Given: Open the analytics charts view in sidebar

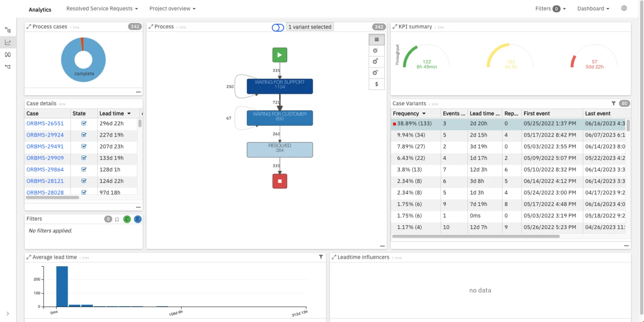Looking at the screenshot, I should tap(7, 42).
